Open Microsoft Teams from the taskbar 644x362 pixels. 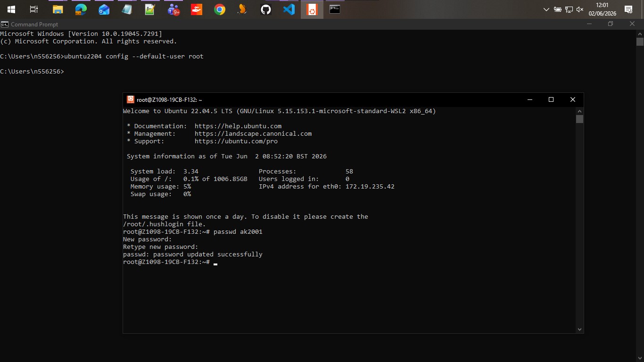tap(173, 9)
